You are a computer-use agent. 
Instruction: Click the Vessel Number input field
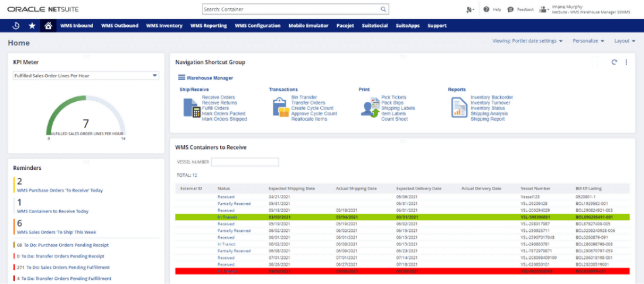[245, 162]
